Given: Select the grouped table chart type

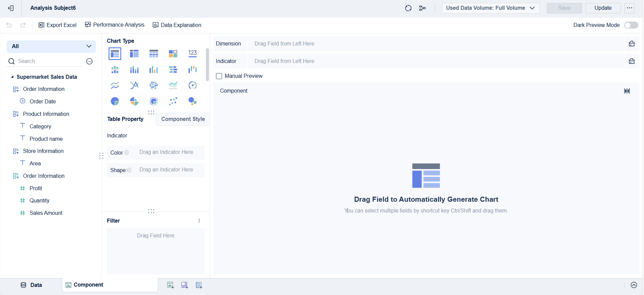Looking at the screenshot, I should [115, 54].
